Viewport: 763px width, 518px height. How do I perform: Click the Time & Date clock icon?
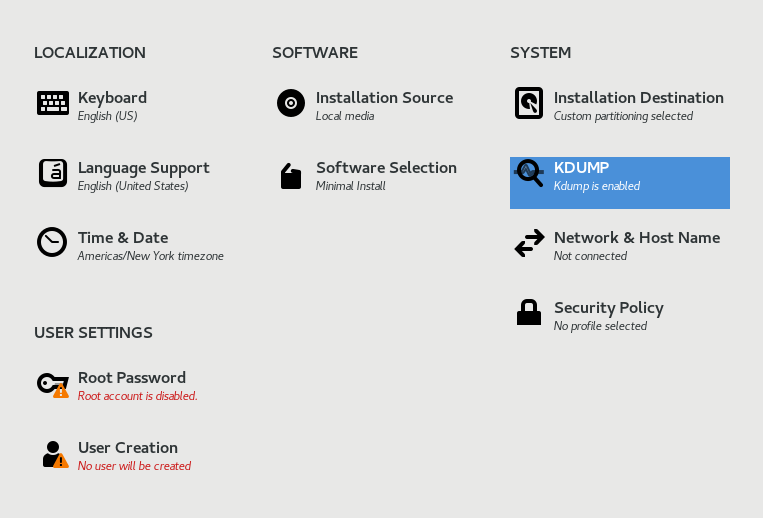[52, 243]
